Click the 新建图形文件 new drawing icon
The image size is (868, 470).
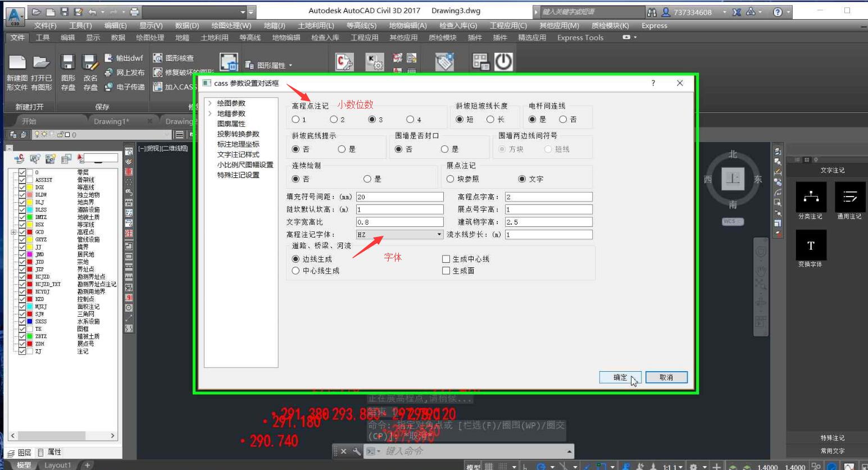coord(17,62)
